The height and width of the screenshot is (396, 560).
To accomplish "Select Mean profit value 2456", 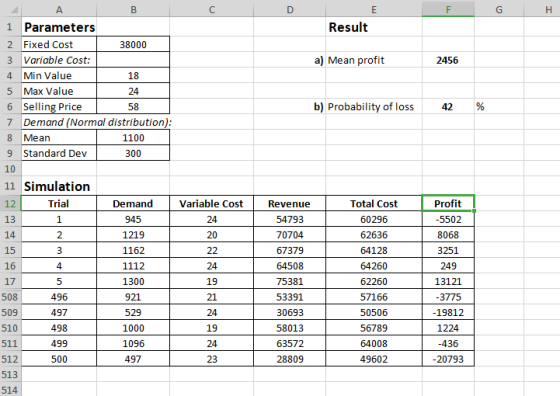I will click(x=448, y=60).
